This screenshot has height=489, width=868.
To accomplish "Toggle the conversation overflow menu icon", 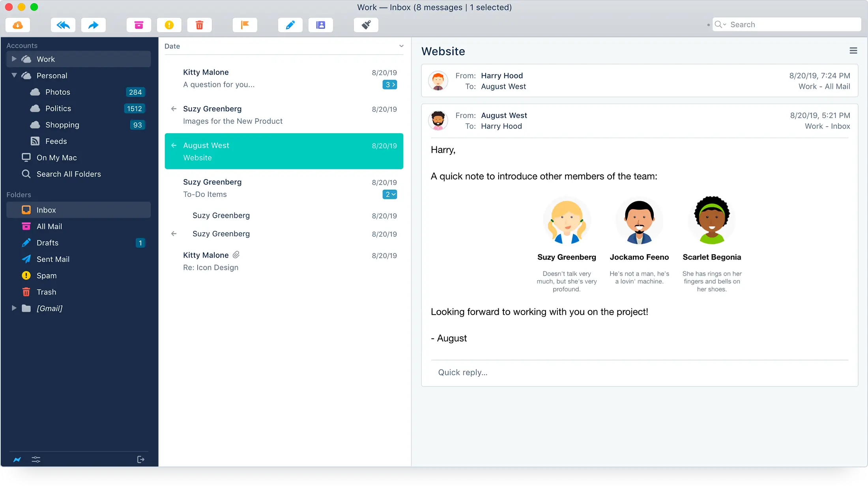I will [853, 50].
